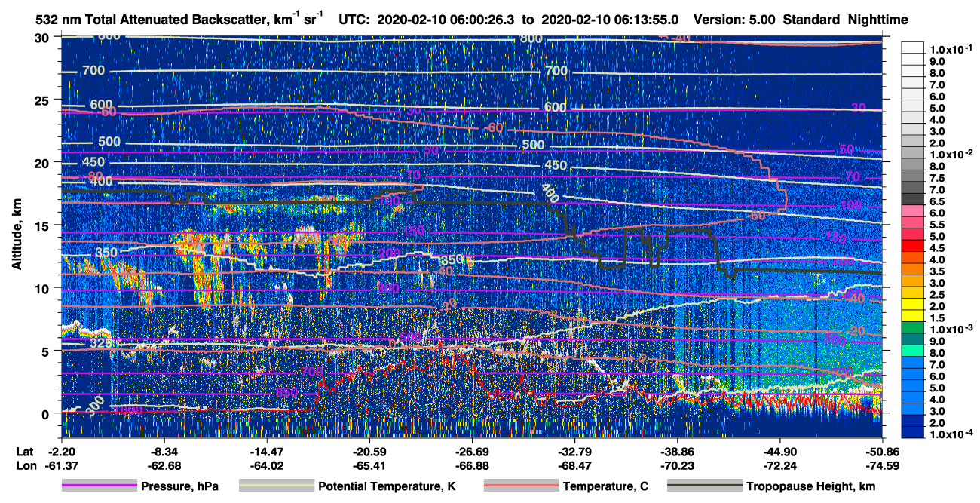Click latitude value -44.90
This screenshot has width=980, height=503.
tap(779, 452)
